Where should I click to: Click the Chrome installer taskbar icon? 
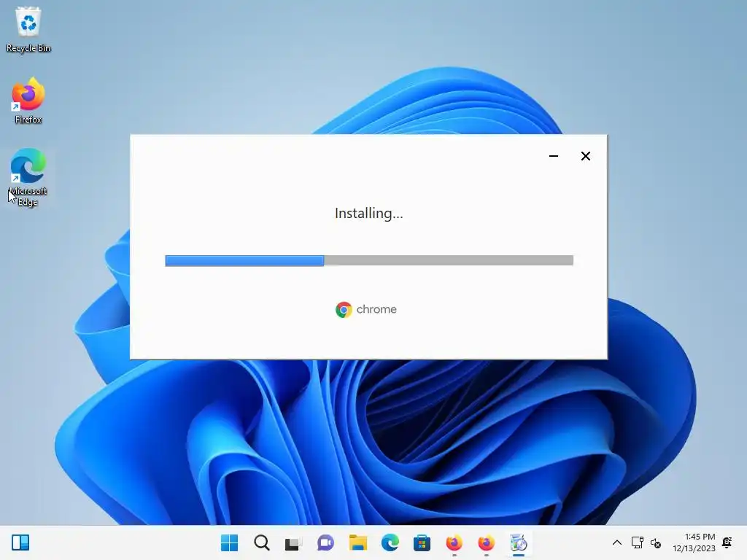[x=519, y=542]
